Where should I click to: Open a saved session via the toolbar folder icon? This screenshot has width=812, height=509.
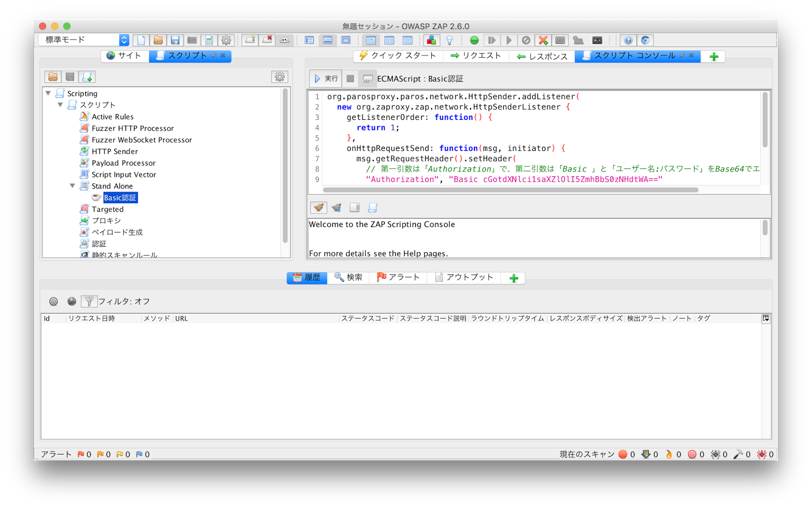[x=158, y=40]
